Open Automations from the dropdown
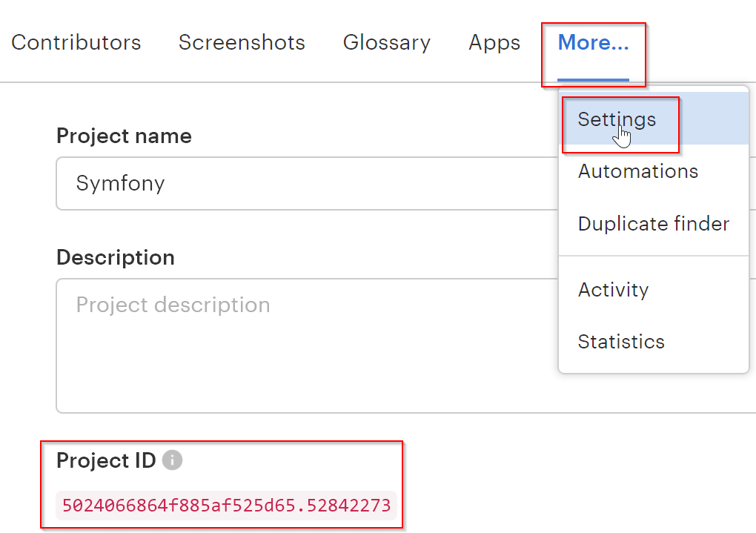The height and width of the screenshot is (533, 756). pyautogui.click(x=637, y=171)
